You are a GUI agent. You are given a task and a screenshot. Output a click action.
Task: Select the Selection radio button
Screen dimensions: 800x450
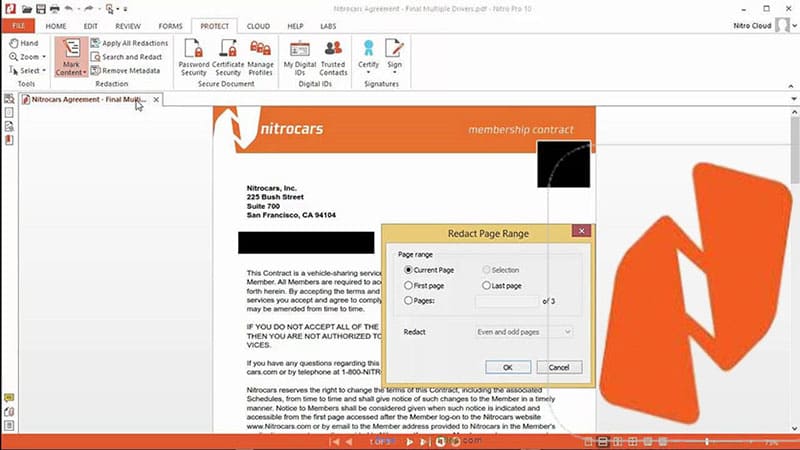pos(486,270)
